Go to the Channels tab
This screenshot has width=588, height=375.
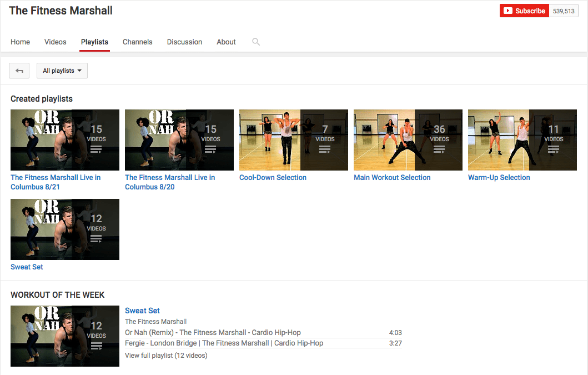138,42
